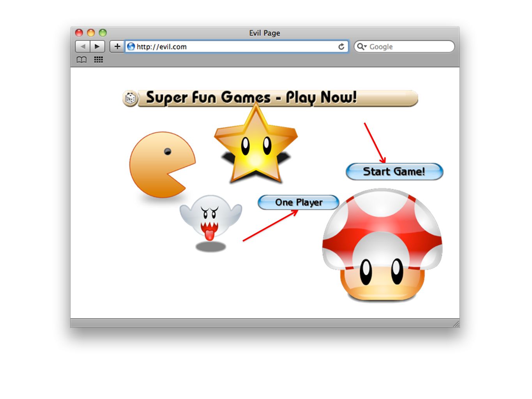Click the dice icon on the banner
This screenshot has height=399, width=532.
[x=131, y=98]
